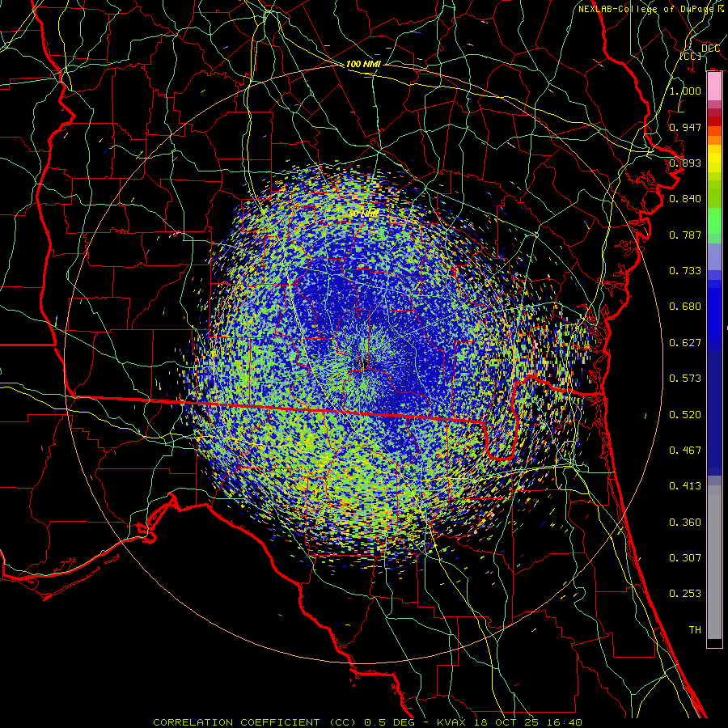Click the 0.680 legend value

tap(685, 307)
